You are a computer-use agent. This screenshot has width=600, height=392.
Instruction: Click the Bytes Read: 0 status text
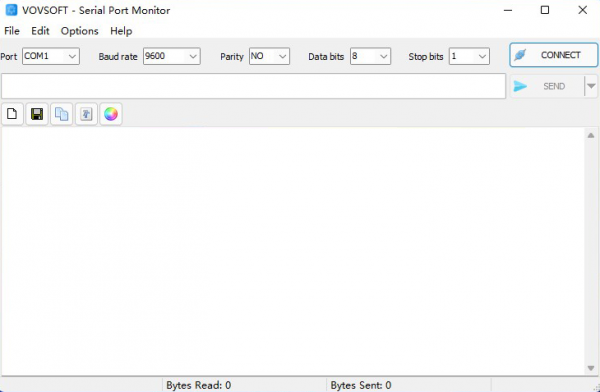click(199, 385)
